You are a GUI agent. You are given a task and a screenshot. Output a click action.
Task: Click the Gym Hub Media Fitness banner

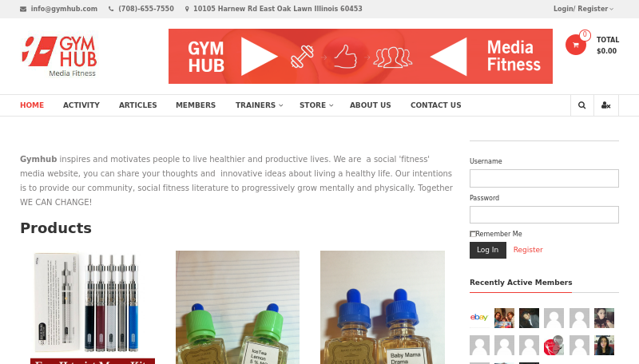click(x=360, y=56)
